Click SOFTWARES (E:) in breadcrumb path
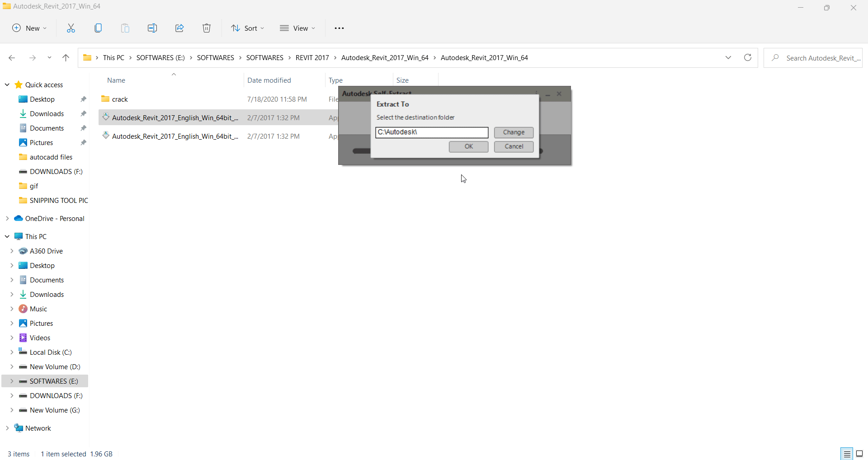This screenshot has height=460, width=868. click(160, 57)
